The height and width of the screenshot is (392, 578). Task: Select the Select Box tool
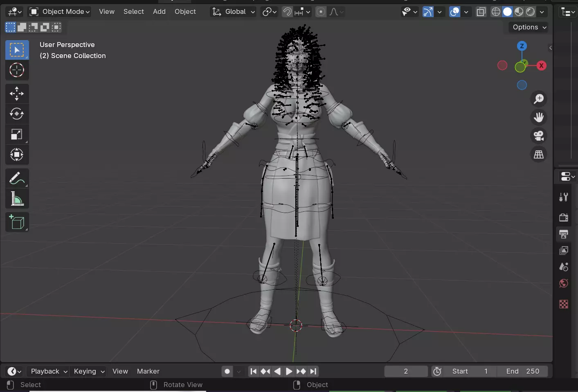[17, 50]
